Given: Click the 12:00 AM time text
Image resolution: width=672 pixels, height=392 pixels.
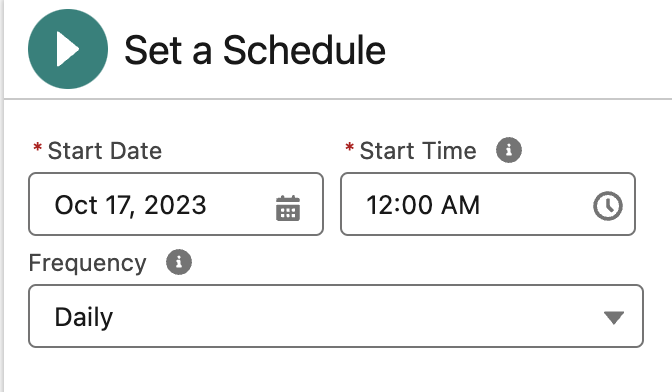Looking at the screenshot, I should [x=423, y=205].
